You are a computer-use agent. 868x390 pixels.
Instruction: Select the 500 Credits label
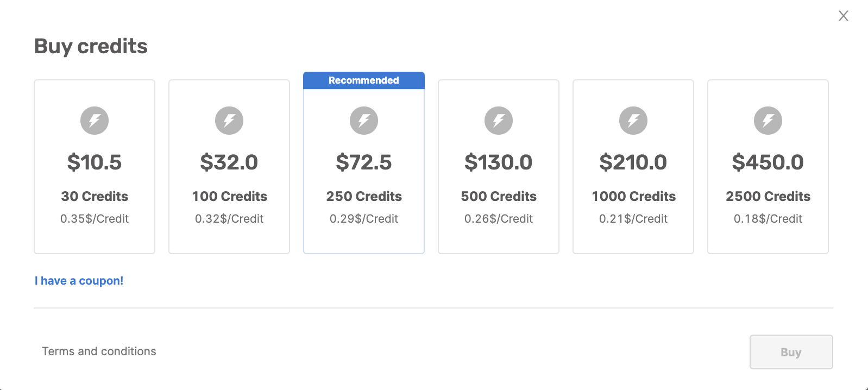(x=499, y=196)
